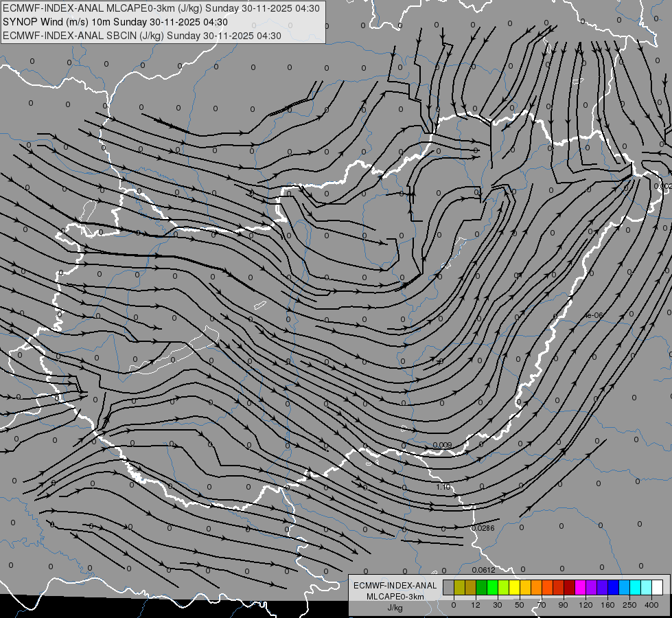Viewport: 672px width, 618px height.
Task: Click the legend label MLCAPE0-3km
Action: tap(395, 597)
